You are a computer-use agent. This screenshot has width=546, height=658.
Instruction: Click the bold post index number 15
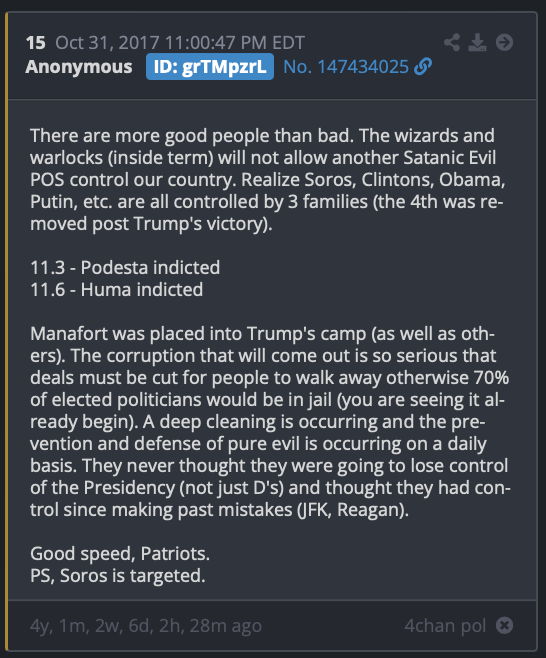(35, 43)
